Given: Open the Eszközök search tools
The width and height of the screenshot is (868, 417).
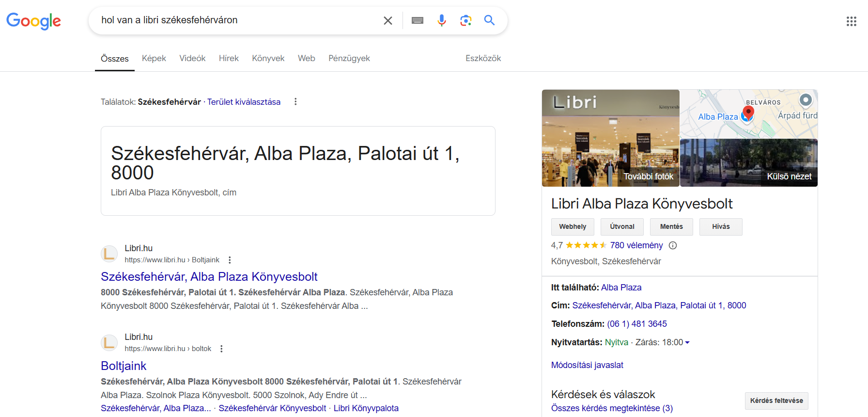Looking at the screenshot, I should [x=483, y=58].
